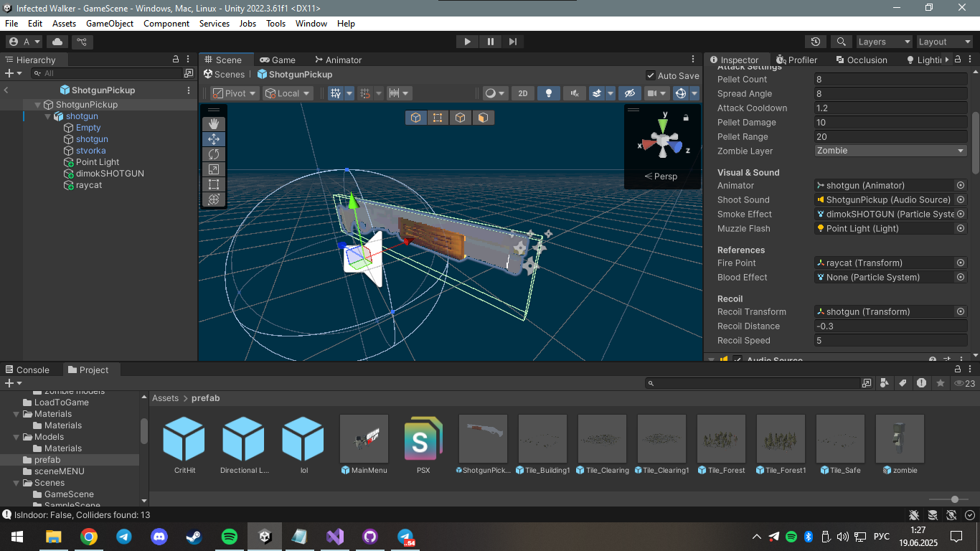This screenshot has height=551, width=980.
Task: Click the MainMenu prefab thumbnail
Action: [x=364, y=438]
